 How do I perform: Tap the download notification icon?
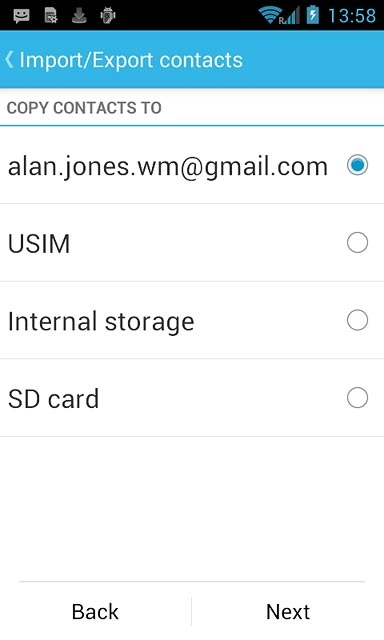point(79,16)
